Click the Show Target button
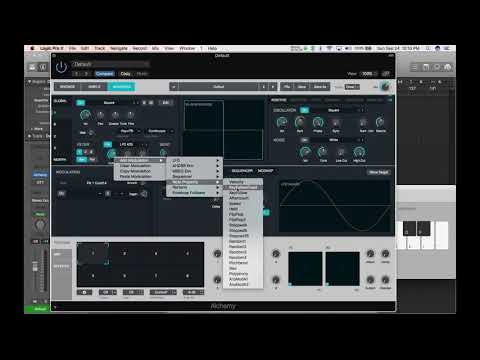This screenshot has width=480, height=360. [379, 172]
